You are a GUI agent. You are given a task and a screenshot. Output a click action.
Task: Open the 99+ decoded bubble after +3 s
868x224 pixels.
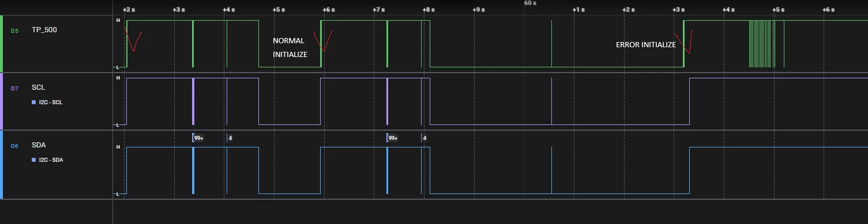(x=198, y=138)
